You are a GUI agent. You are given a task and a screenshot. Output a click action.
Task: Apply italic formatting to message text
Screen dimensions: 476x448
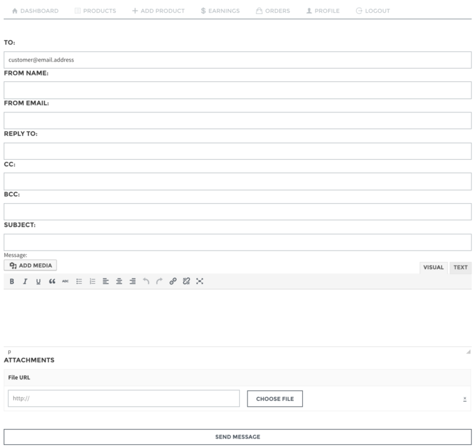point(25,281)
